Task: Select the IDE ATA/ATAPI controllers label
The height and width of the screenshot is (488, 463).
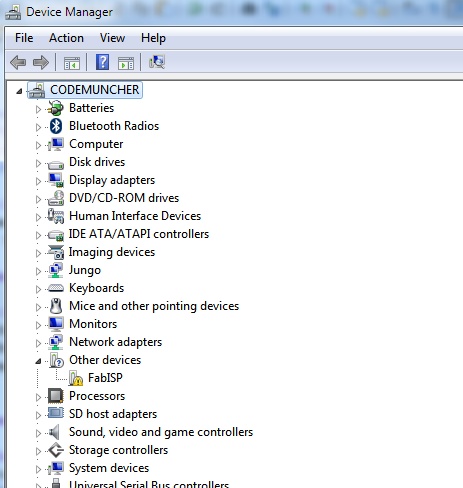Action: (x=139, y=234)
